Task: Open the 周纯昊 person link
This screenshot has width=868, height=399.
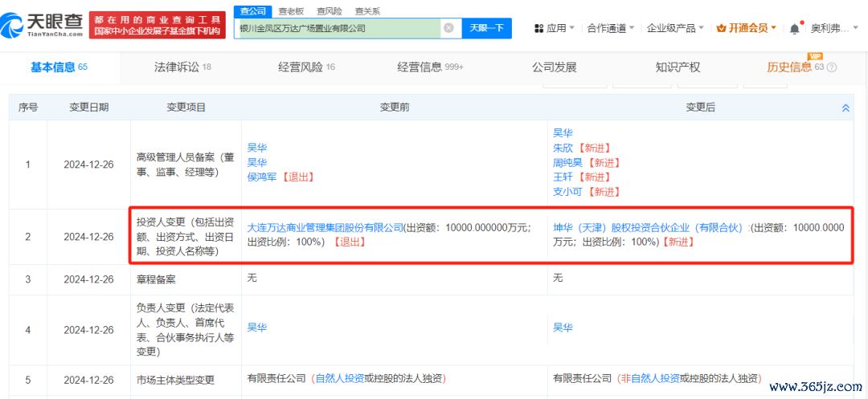Action: tap(567, 162)
